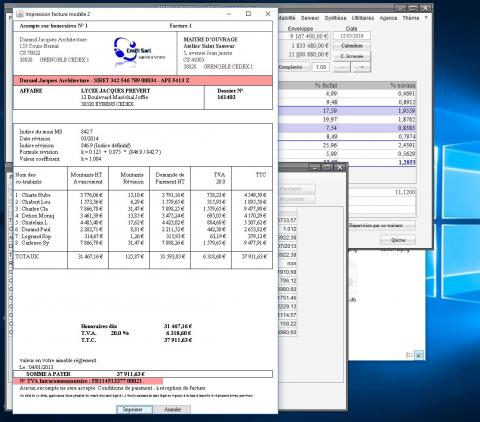Image resolution: width=480 pixels, height=422 pixels.
Task: Click the plus button beside complexity value
Action: point(362,67)
